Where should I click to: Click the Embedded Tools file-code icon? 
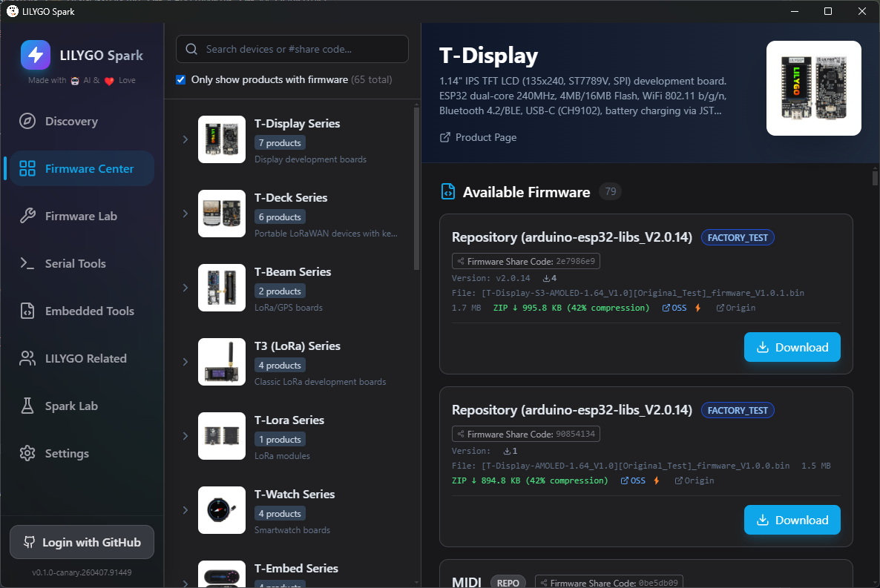pos(27,311)
